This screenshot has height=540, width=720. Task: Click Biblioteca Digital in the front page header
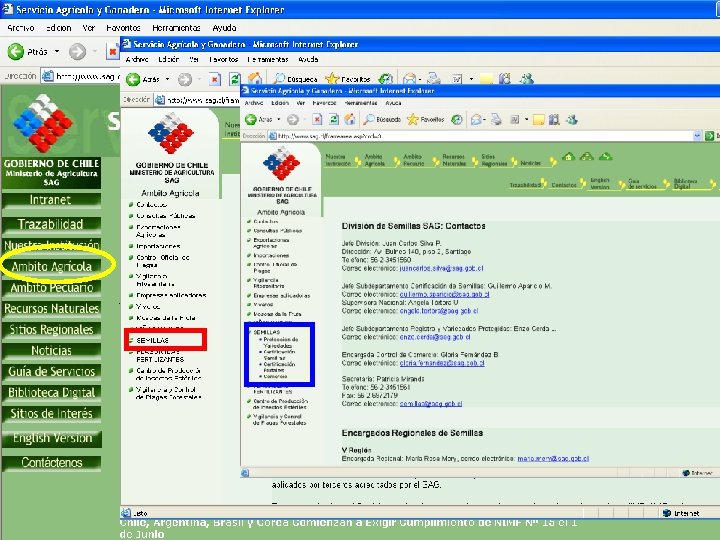(x=685, y=184)
